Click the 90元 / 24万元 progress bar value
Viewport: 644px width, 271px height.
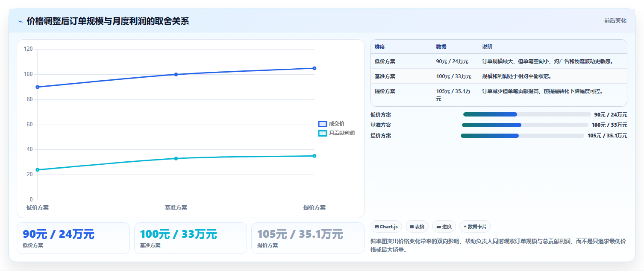(611, 115)
